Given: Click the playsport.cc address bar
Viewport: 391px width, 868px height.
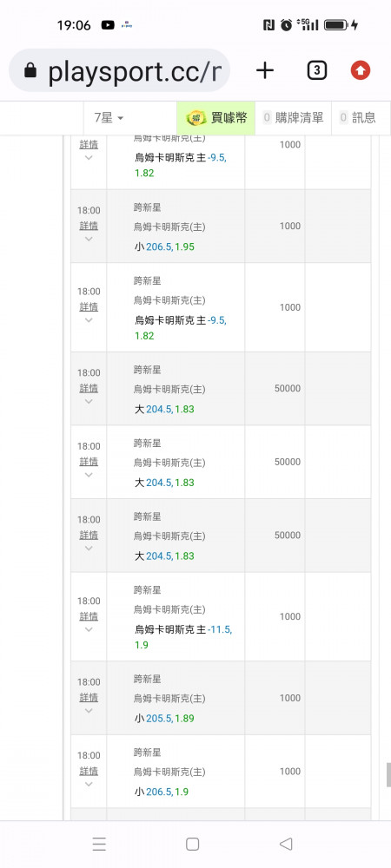Looking at the screenshot, I should 120,70.
